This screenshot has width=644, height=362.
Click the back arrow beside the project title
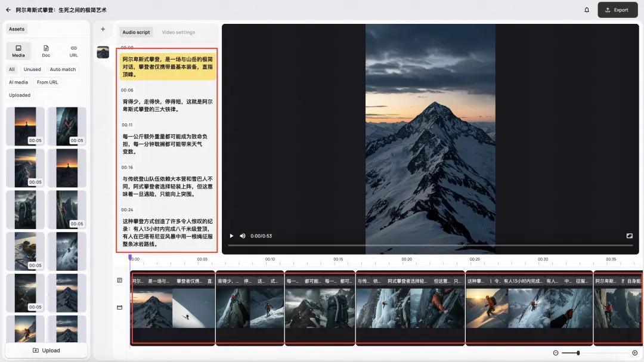click(8, 10)
